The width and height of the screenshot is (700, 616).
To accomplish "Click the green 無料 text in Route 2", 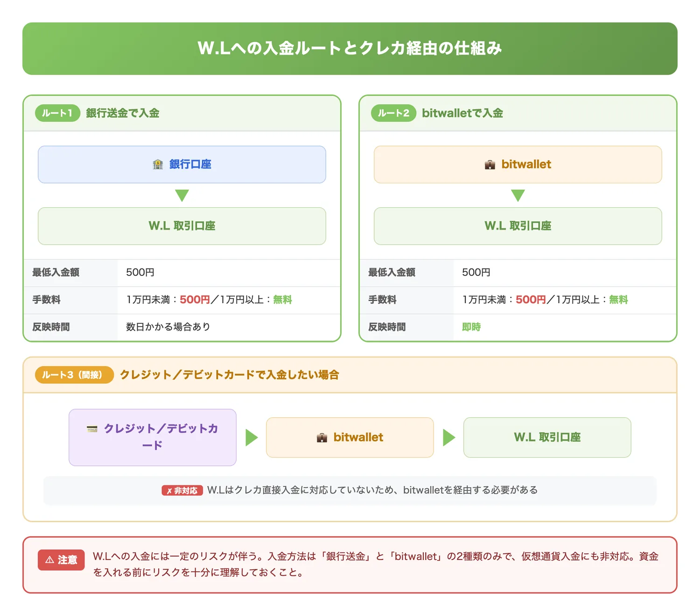I will (618, 300).
